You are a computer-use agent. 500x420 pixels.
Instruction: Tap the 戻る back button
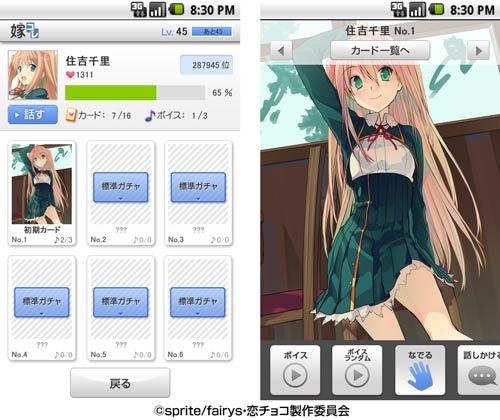[120, 383]
